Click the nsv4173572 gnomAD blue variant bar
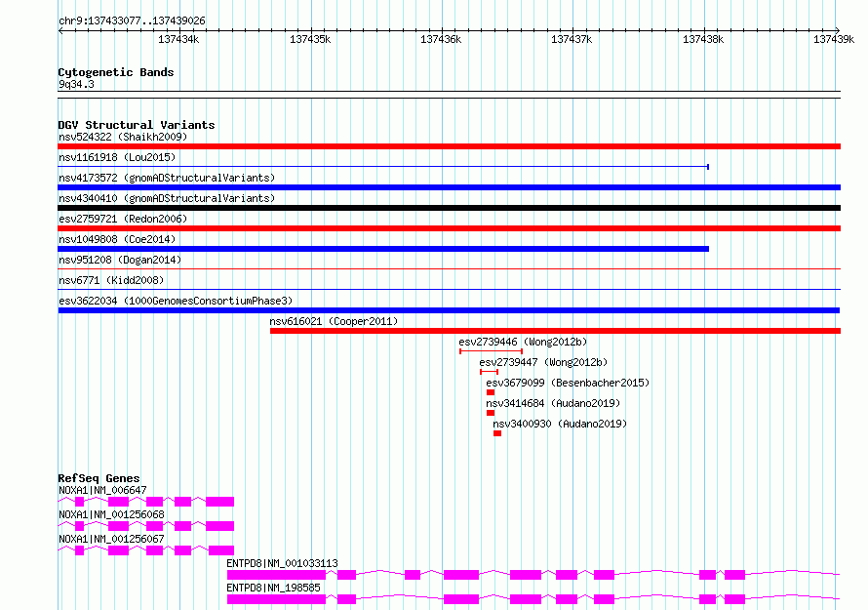The width and height of the screenshot is (868, 610). pos(449,187)
